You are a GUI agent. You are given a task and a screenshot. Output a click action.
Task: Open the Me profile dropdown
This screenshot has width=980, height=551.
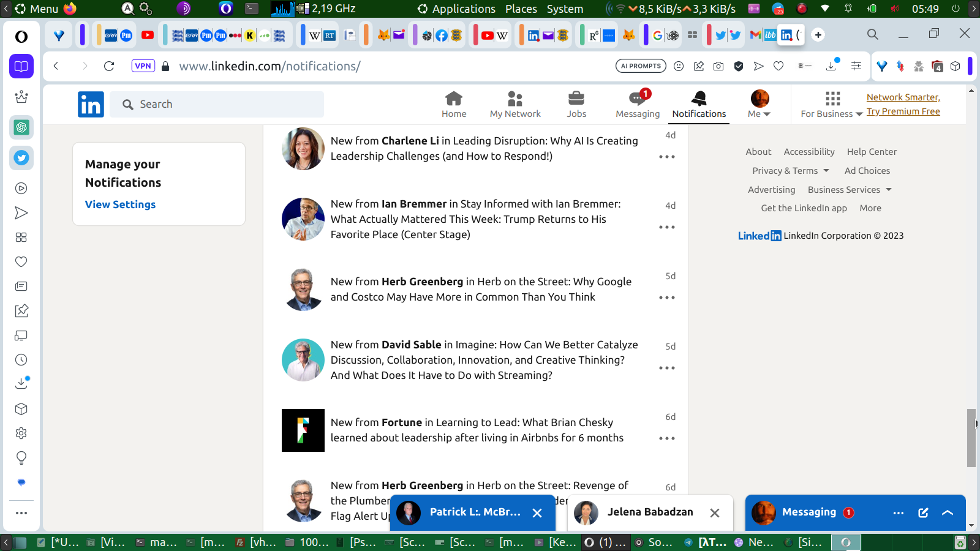click(759, 104)
